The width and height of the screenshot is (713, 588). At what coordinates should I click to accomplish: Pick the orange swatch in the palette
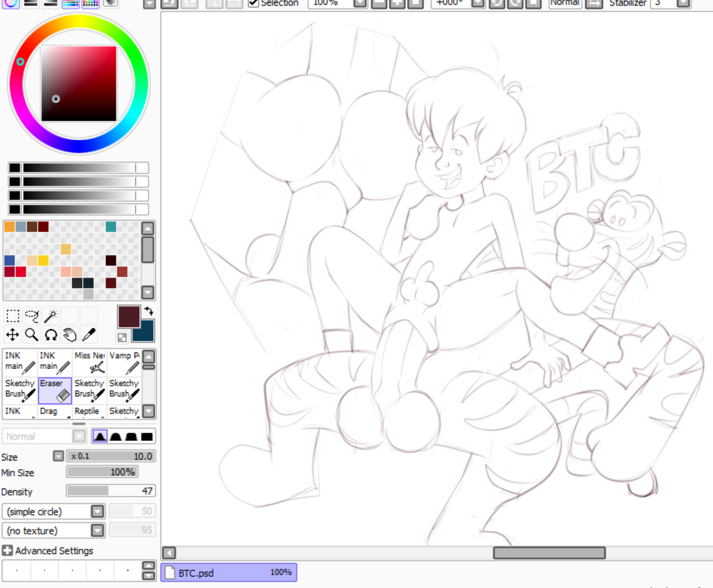click(9, 227)
